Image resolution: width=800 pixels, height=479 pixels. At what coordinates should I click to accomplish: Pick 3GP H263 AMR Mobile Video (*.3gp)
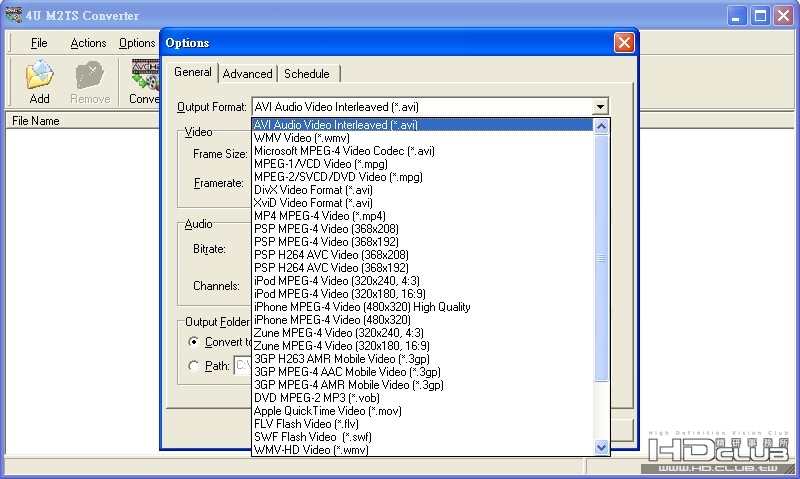pyautogui.click(x=422, y=359)
